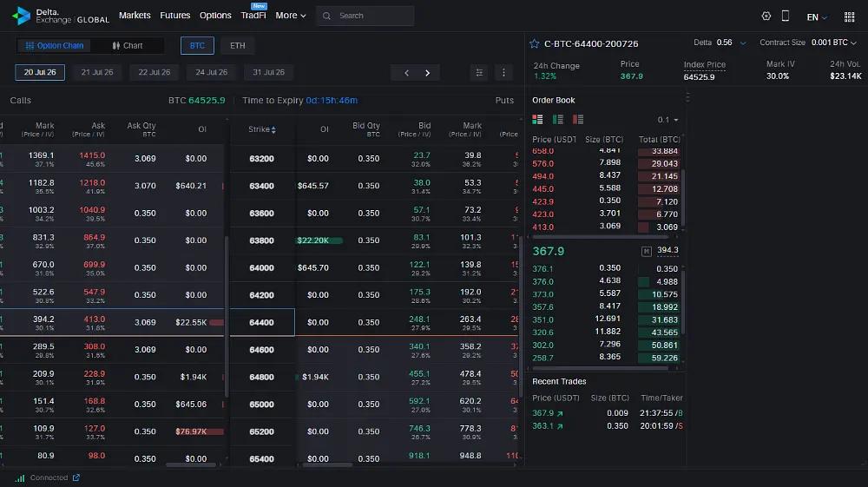
Task: Open the option chain three-dot menu
Action: click(503, 73)
